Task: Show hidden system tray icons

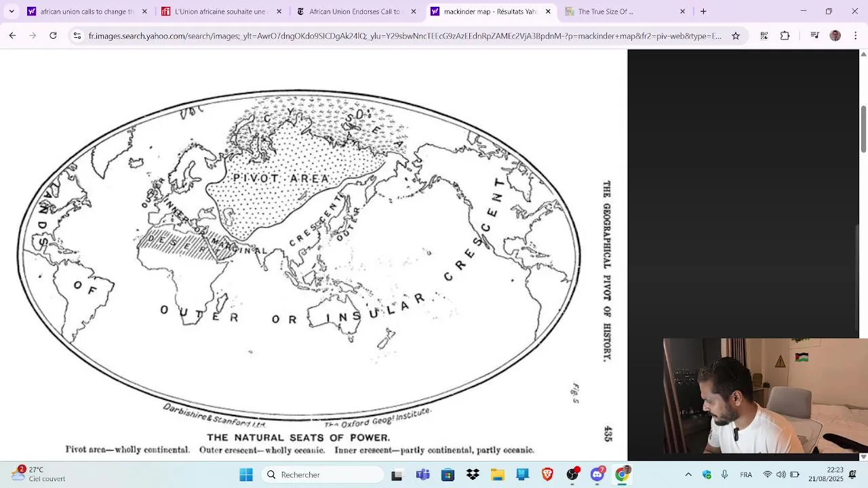Action: [x=688, y=475]
